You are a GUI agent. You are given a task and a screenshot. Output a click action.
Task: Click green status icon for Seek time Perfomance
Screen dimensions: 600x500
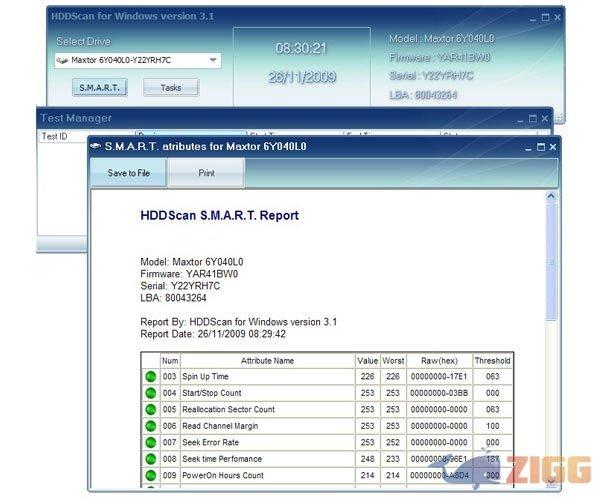coord(151,459)
